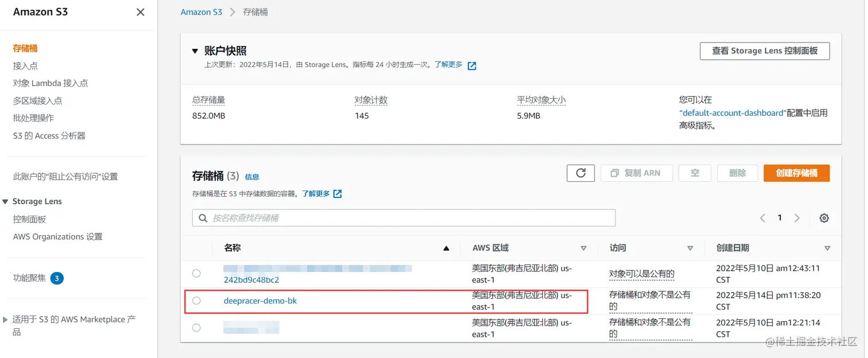Click the 复制 ARN button
The image size is (868, 358).
pyautogui.click(x=637, y=173)
